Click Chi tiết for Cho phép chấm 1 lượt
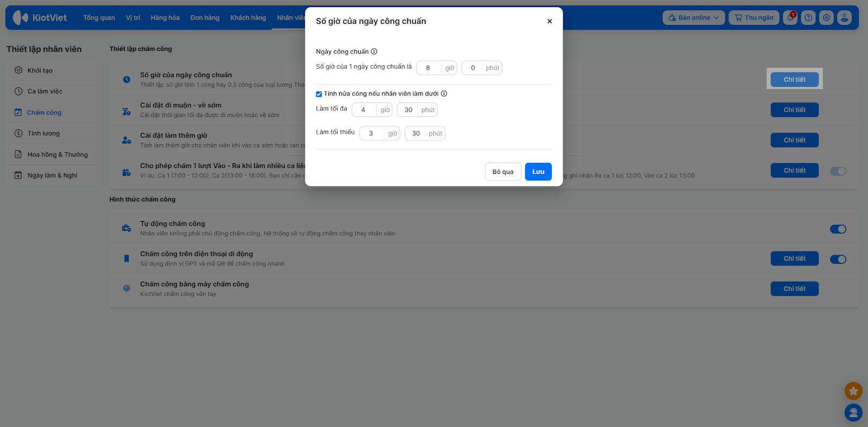Screen dimensions: 868x427 coord(795,171)
